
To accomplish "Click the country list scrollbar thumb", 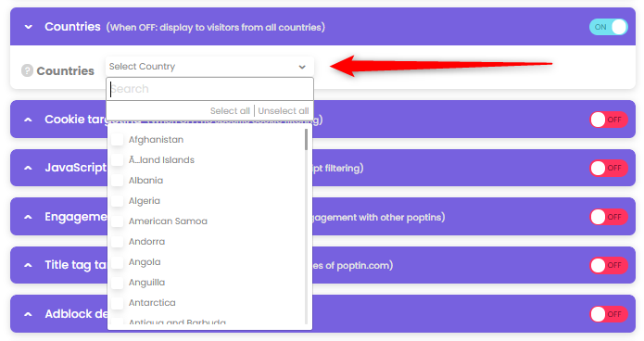I will point(306,140).
